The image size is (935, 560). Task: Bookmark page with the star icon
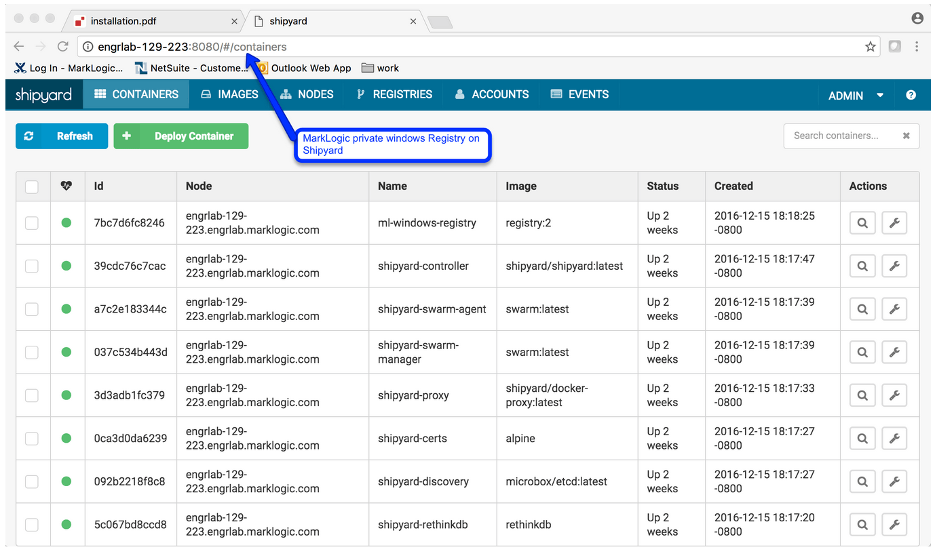[870, 47]
